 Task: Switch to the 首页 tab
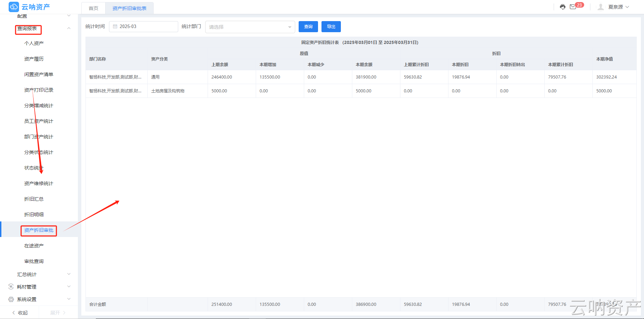click(93, 8)
